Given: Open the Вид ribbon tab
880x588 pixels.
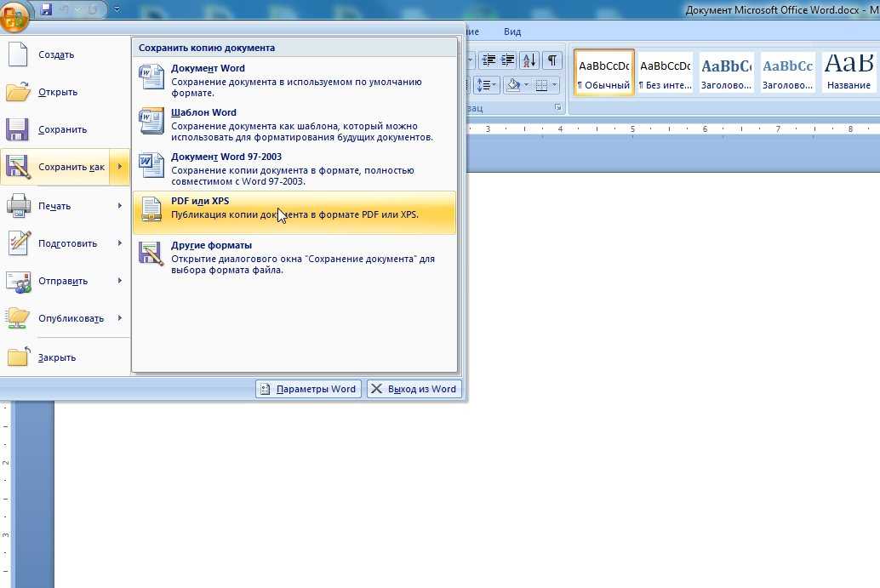Looking at the screenshot, I should coord(511,31).
